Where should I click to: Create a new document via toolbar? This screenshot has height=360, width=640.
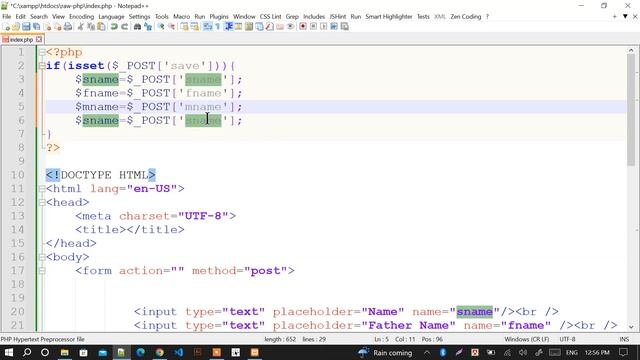coord(7,27)
